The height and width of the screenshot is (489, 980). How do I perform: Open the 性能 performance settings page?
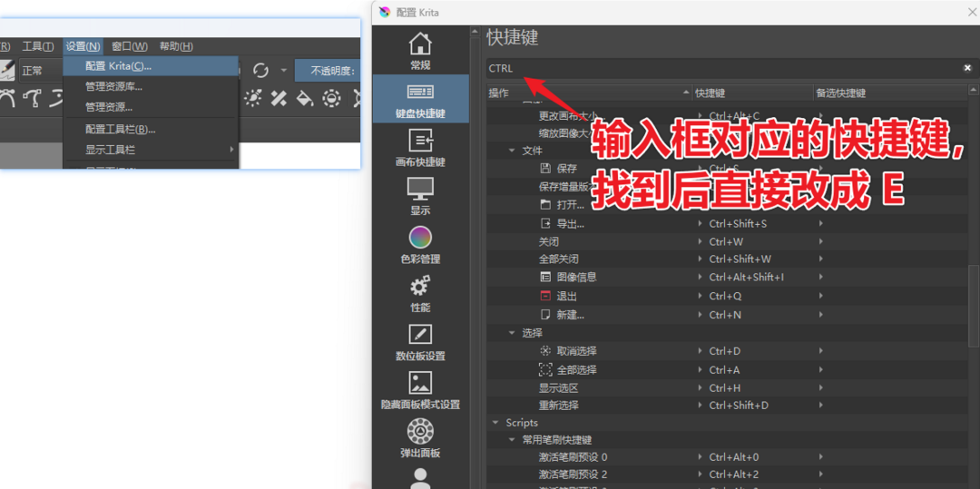[x=420, y=294]
